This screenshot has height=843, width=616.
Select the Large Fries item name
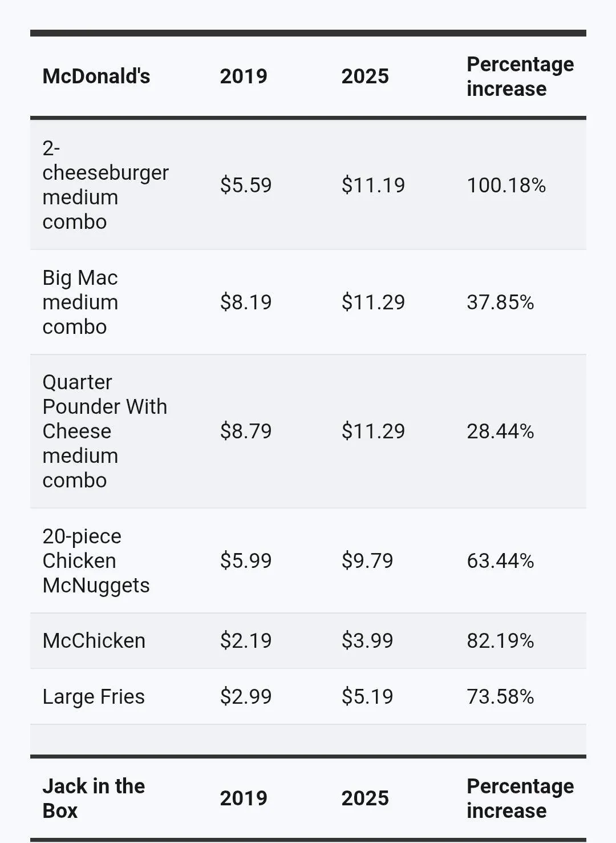coord(94,696)
